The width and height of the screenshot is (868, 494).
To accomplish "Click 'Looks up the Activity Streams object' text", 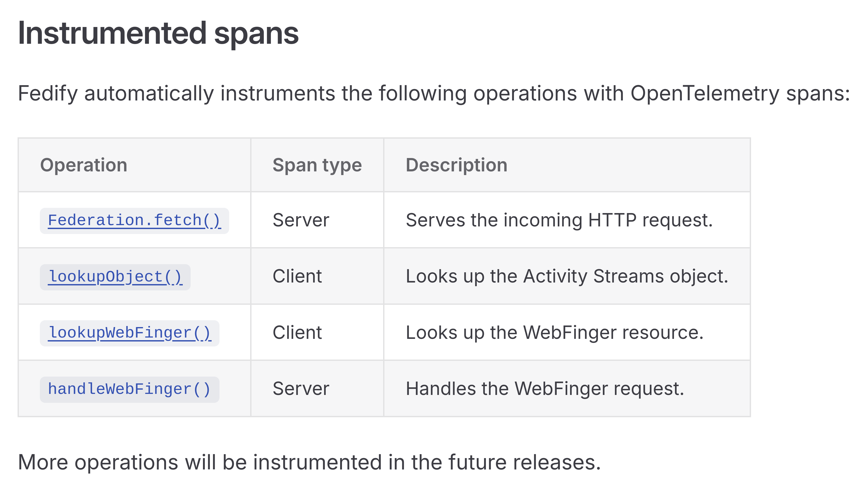I will (566, 276).
